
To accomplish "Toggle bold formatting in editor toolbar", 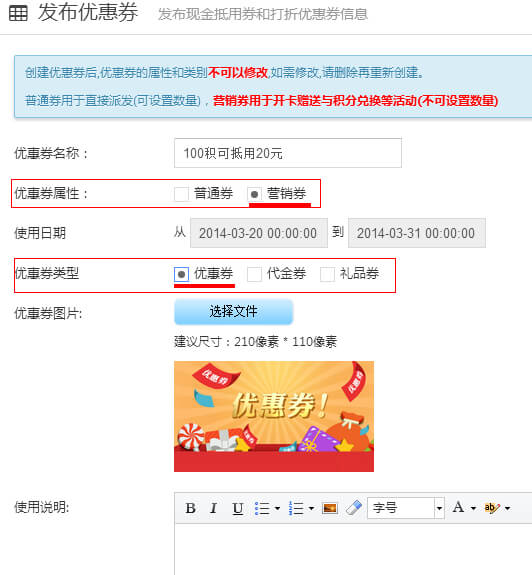I will click(x=190, y=508).
